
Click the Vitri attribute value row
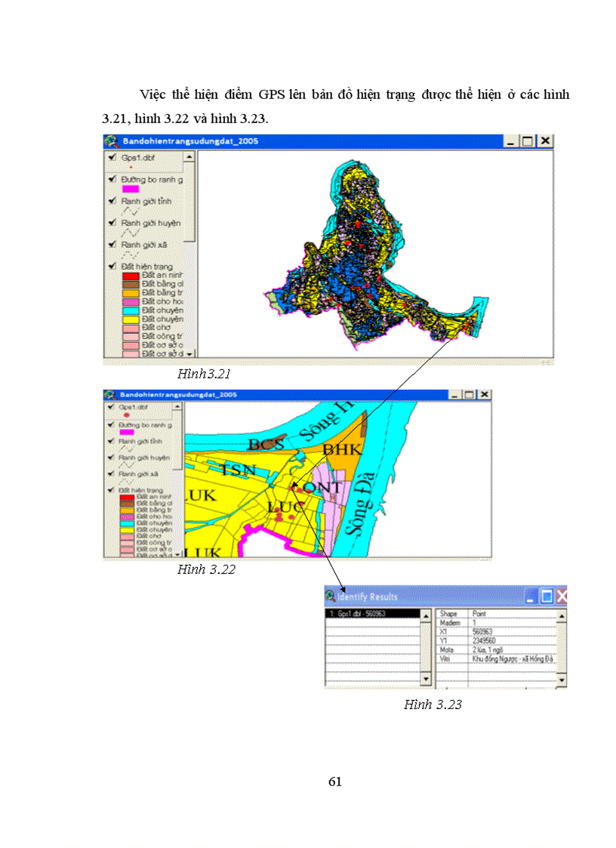[x=512, y=658]
